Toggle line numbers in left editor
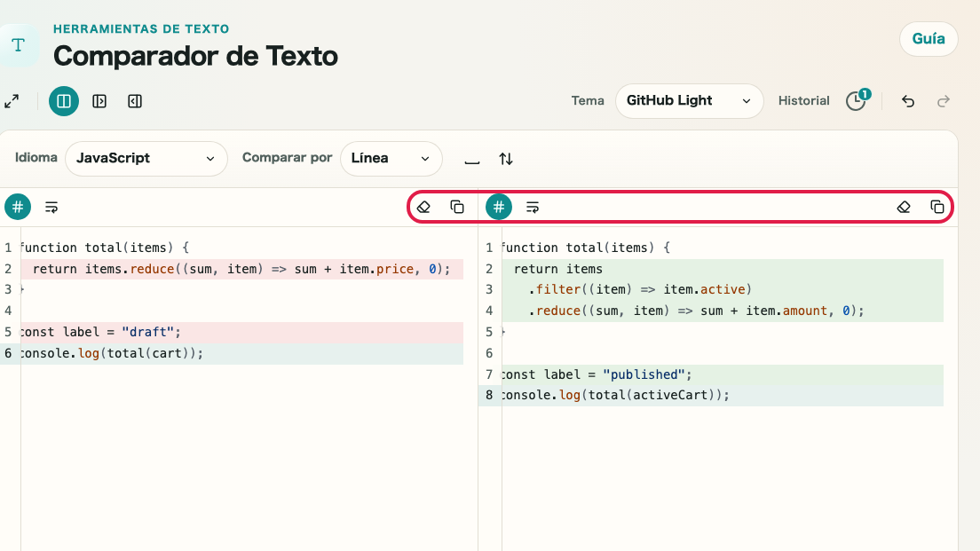This screenshot has height=551, width=980. [18, 208]
